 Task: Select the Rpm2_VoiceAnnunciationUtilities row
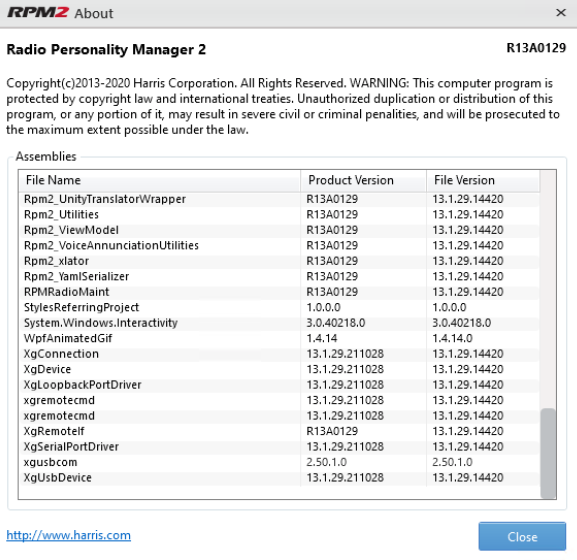coord(279,245)
